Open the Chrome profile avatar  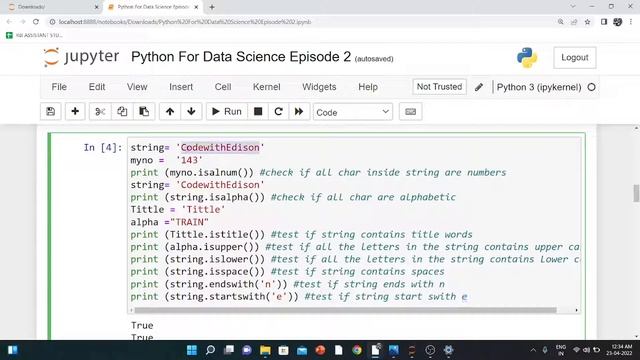(x=618, y=22)
